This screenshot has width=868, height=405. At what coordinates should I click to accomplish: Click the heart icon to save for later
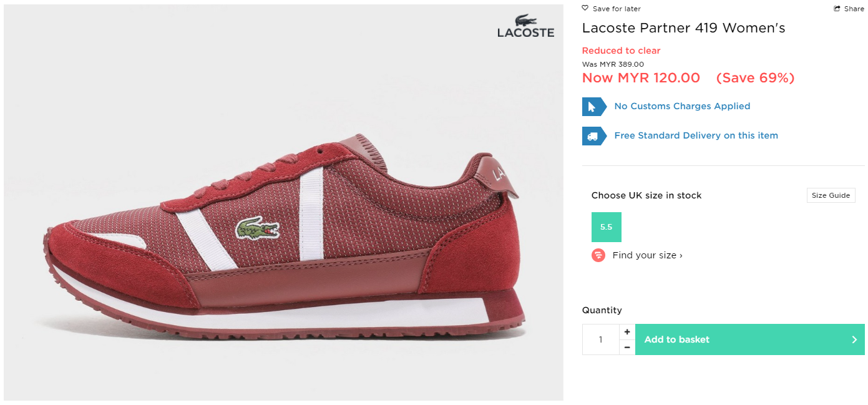pyautogui.click(x=585, y=8)
